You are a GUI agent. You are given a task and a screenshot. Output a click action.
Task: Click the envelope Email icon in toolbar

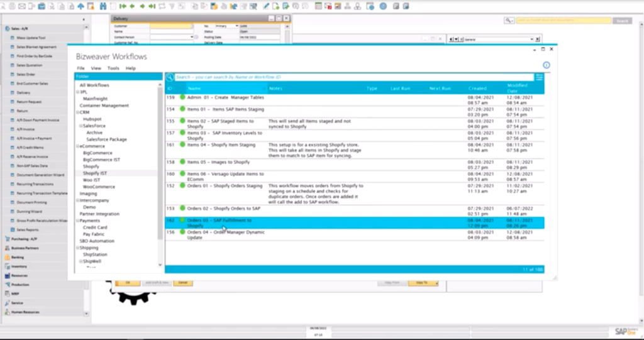point(22,6)
